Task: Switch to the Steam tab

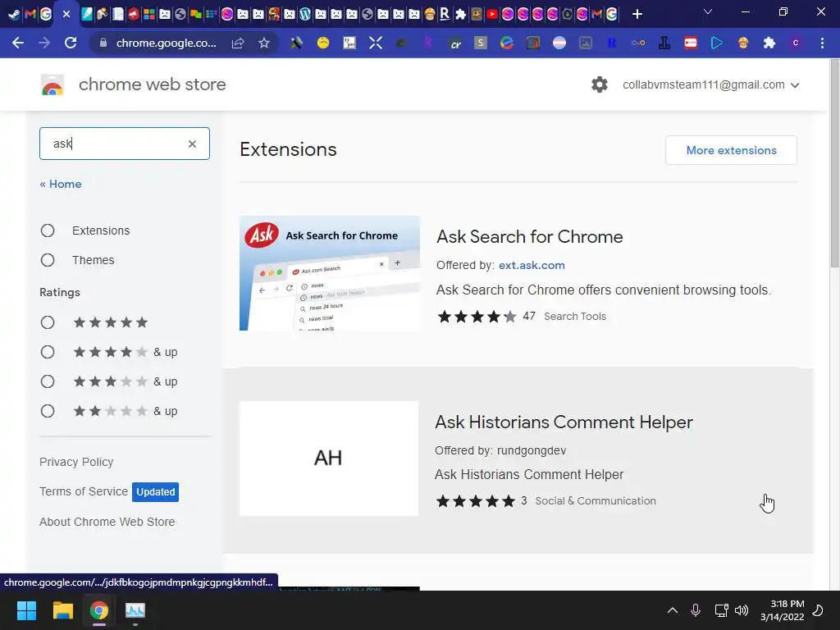Action: (x=15, y=14)
